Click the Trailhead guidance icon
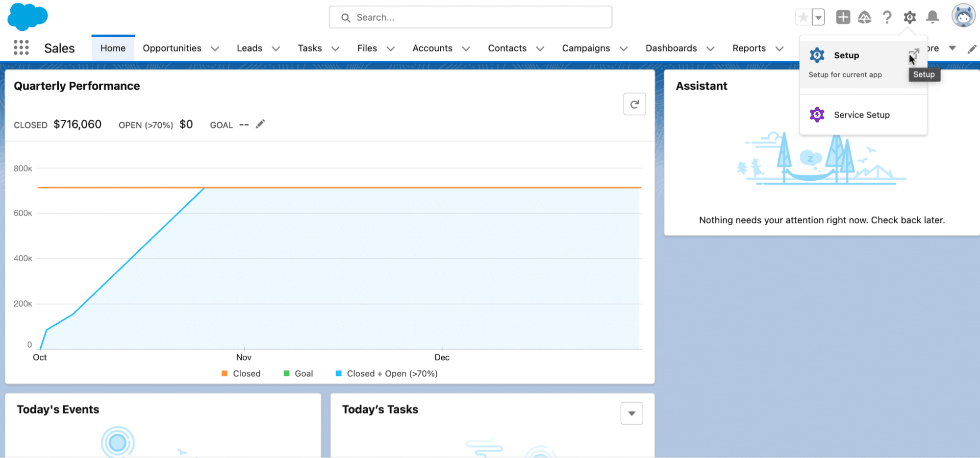Viewport: 980px width, 458px height. click(x=864, y=18)
